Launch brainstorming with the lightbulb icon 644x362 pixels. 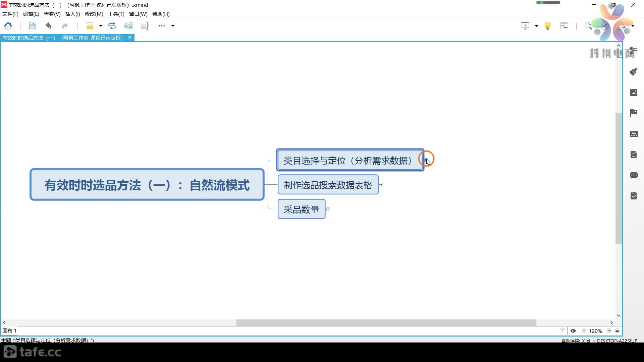548,26
